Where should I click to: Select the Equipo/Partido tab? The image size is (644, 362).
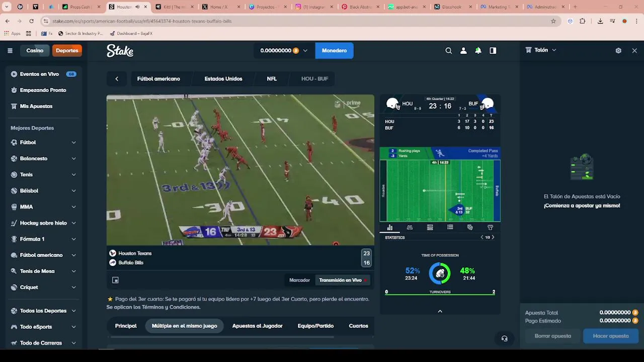pyautogui.click(x=315, y=326)
